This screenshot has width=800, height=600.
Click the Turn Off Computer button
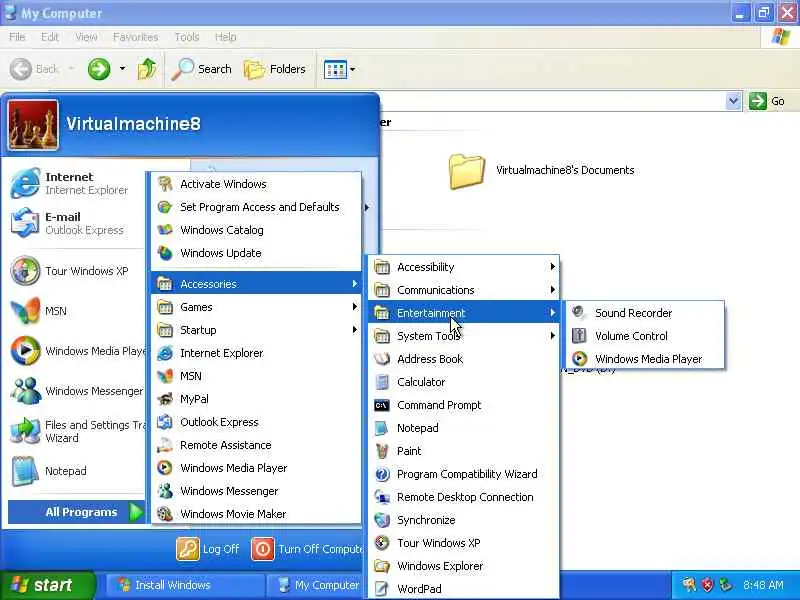(x=307, y=549)
